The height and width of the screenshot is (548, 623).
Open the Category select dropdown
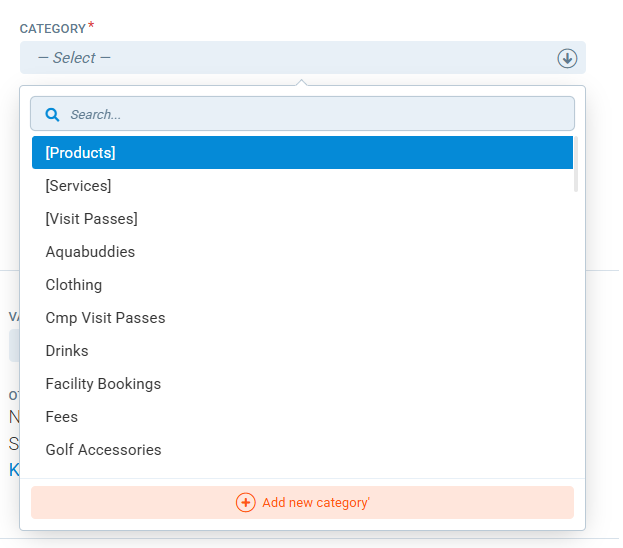[290, 58]
